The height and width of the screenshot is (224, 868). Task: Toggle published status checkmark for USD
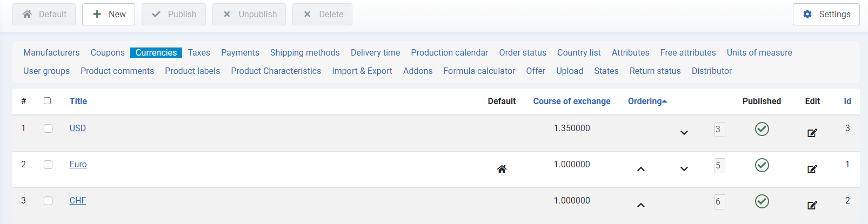(x=762, y=129)
